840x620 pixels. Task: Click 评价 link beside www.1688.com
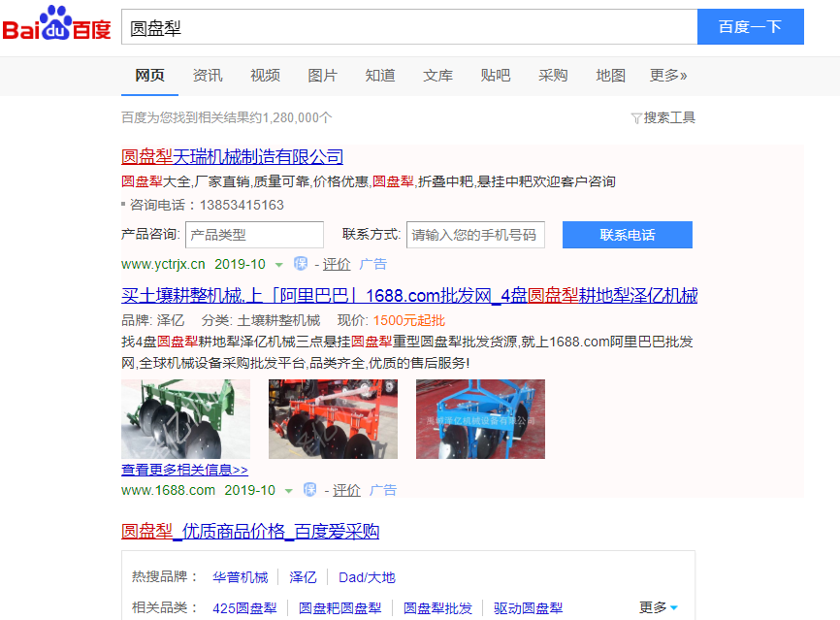[346, 490]
